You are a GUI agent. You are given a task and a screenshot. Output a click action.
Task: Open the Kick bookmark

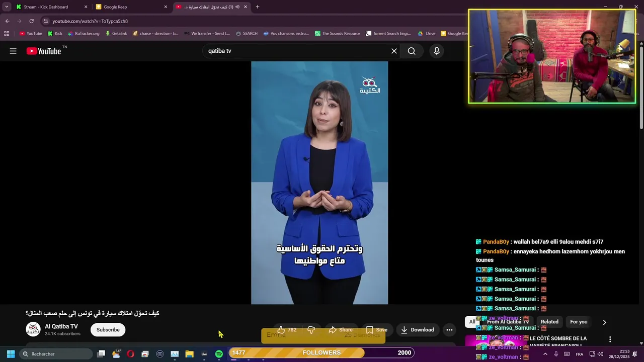(x=55, y=34)
